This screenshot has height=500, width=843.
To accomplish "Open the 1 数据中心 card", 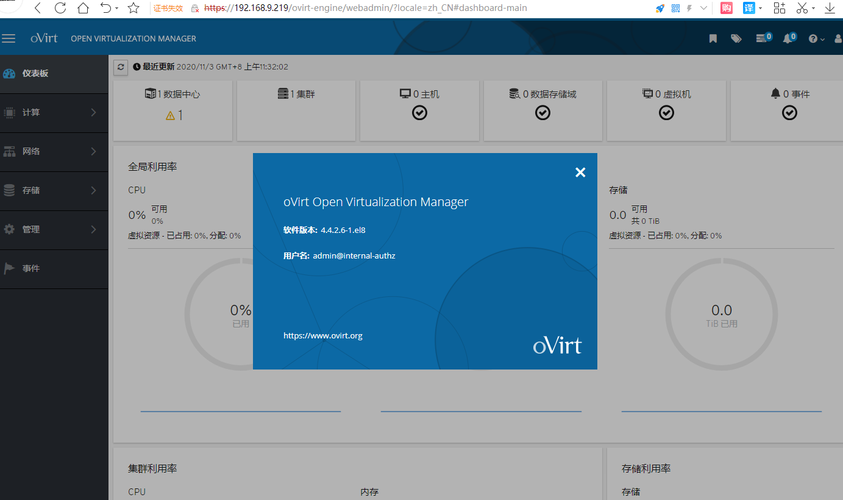I will point(173,111).
